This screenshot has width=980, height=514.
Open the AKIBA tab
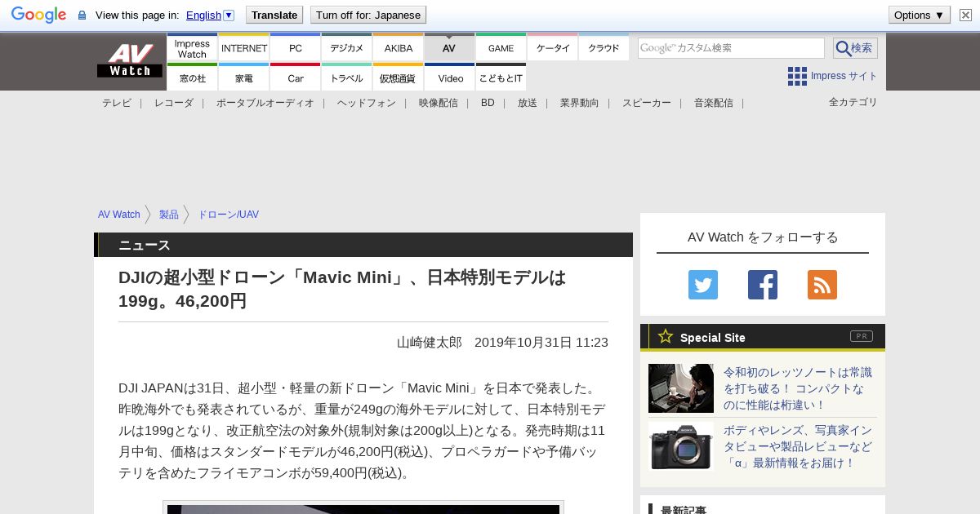pyautogui.click(x=399, y=48)
